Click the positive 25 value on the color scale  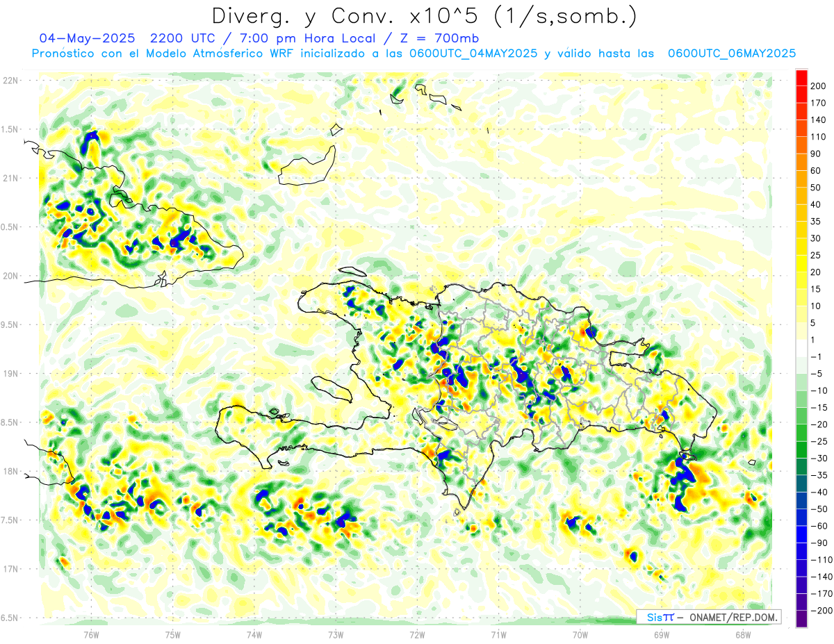(x=816, y=256)
